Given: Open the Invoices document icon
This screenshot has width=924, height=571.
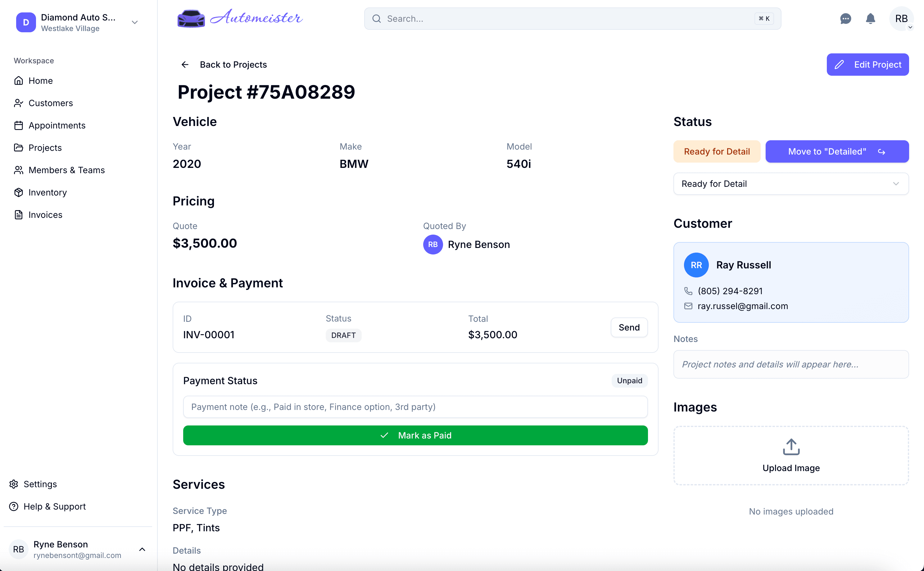Looking at the screenshot, I should click(19, 214).
